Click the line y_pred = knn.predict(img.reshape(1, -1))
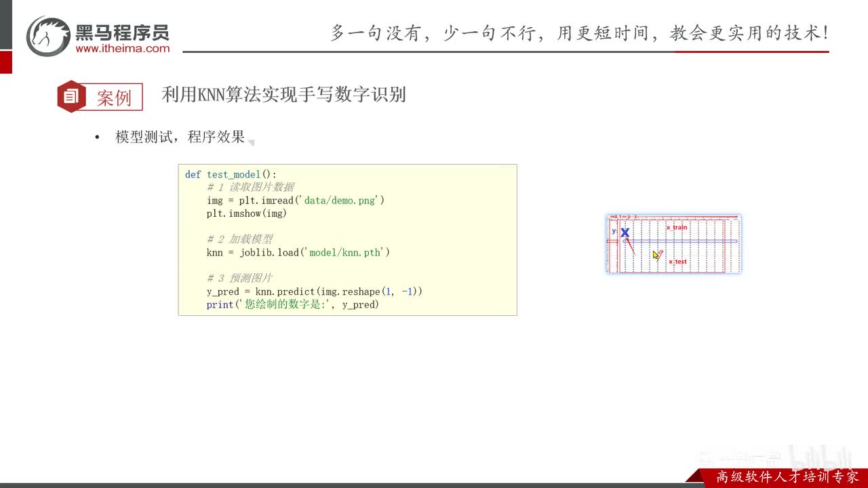This screenshot has height=488, width=868. point(315,291)
